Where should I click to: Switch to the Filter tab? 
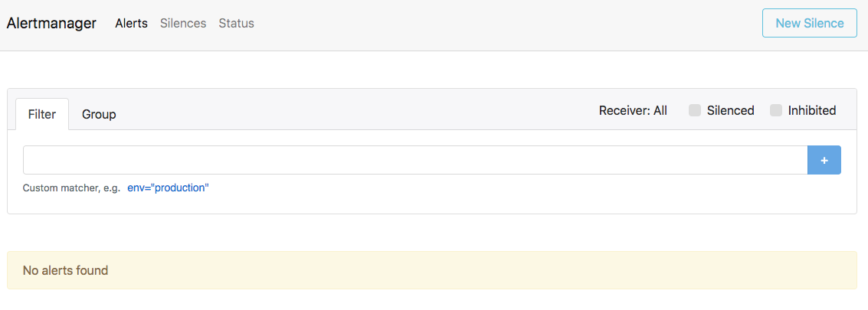42,114
